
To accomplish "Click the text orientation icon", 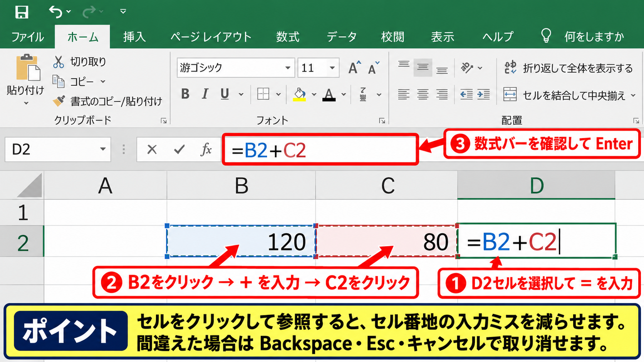I will point(467,68).
